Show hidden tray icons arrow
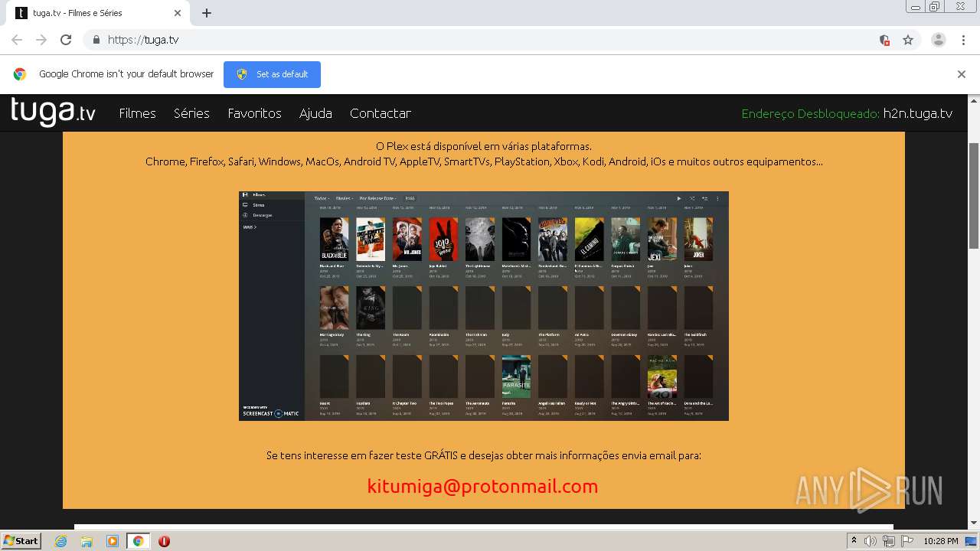Image resolution: width=980 pixels, height=551 pixels. [854, 540]
